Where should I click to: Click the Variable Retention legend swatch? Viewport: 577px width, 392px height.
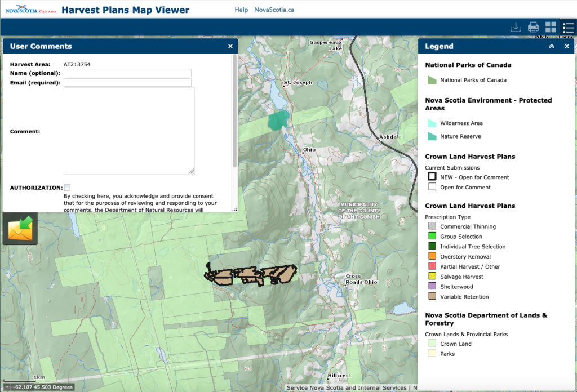432,297
